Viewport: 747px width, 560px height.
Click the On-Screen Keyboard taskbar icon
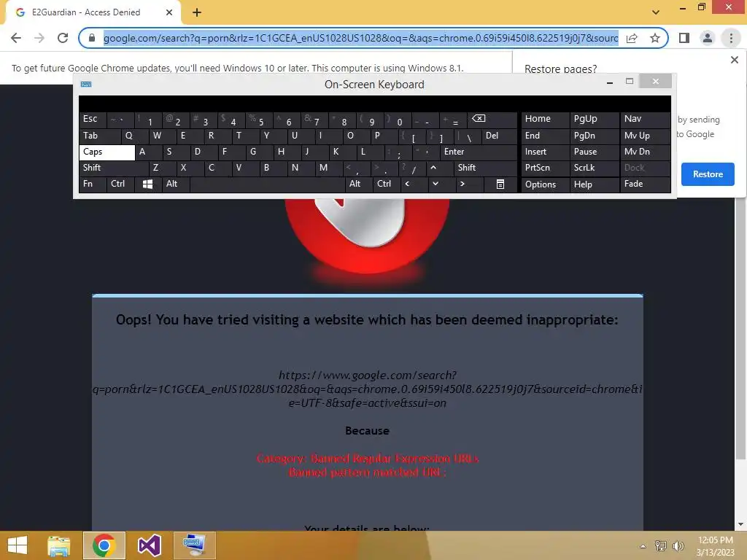[194, 545]
